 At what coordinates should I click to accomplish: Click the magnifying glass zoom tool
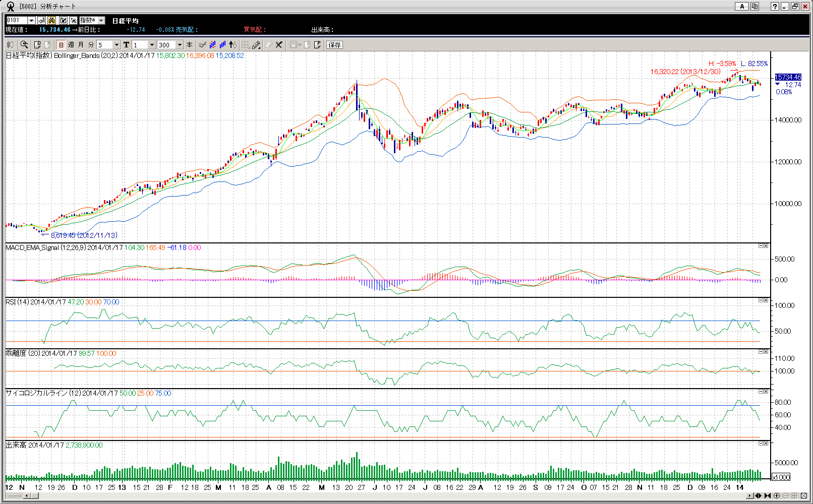tap(24, 45)
